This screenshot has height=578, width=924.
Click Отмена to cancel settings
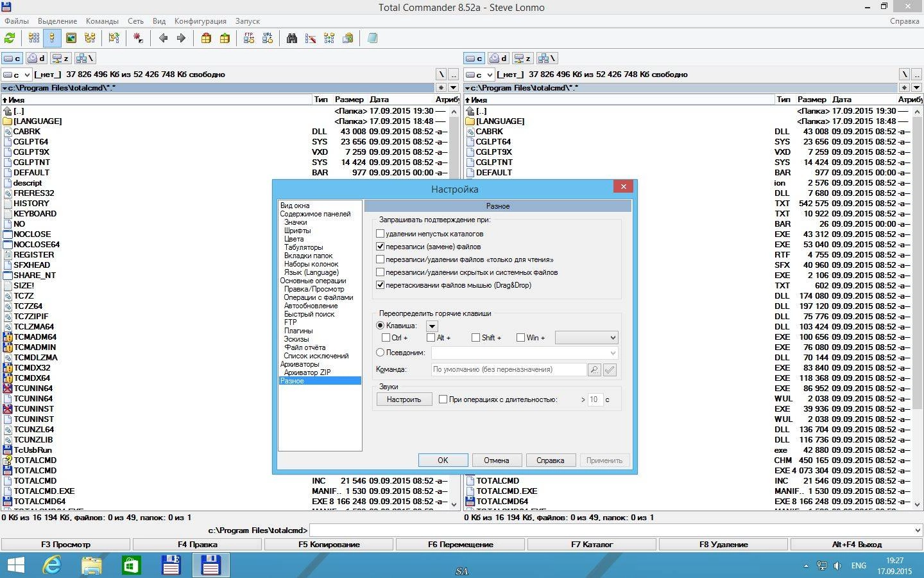tap(497, 460)
